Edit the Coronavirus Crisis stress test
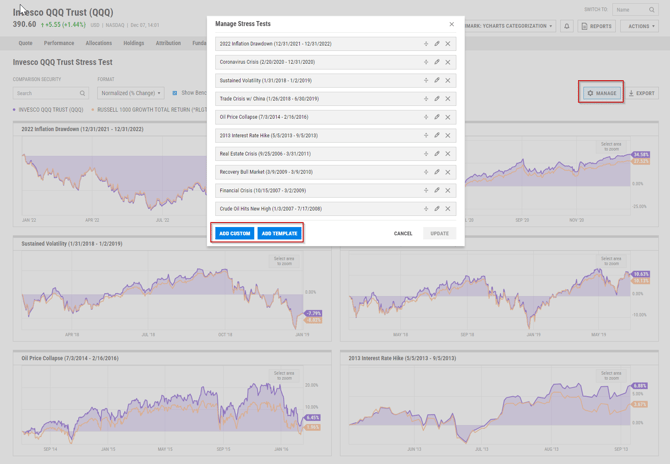This screenshot has width=670, height=464. click(x=437, y=62)
